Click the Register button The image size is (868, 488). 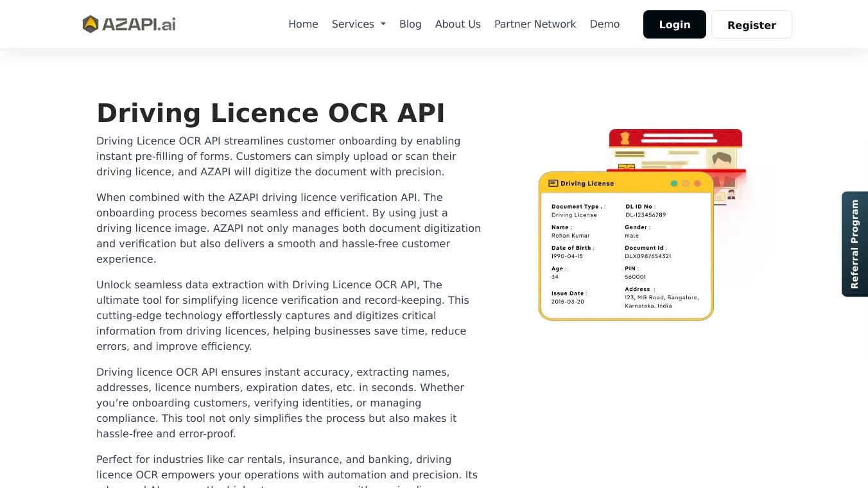tap(752, 25)
